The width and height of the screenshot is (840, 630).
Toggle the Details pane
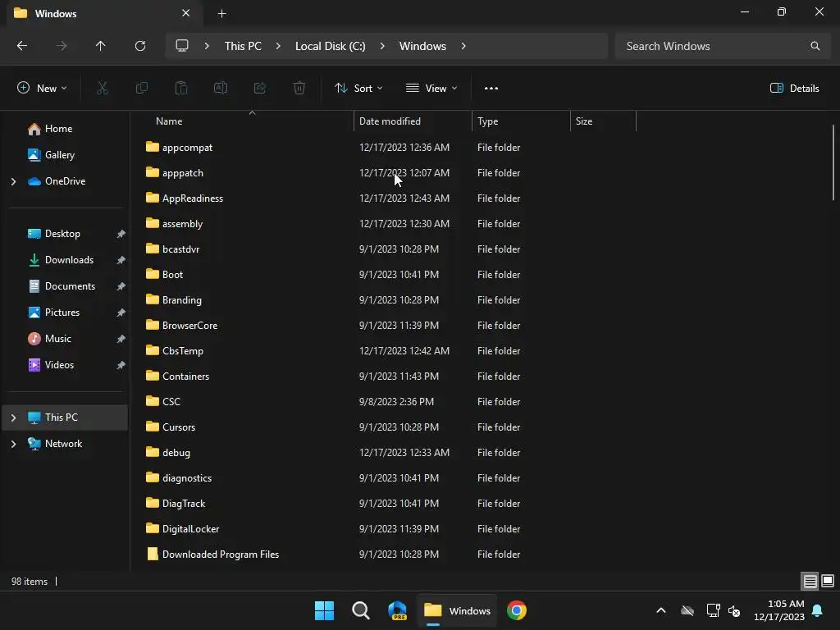point(795,89)
